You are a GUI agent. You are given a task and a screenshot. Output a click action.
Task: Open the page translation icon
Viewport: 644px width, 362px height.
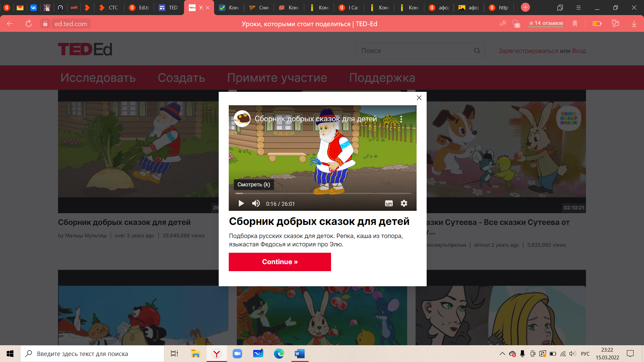[x=502, y=23]
